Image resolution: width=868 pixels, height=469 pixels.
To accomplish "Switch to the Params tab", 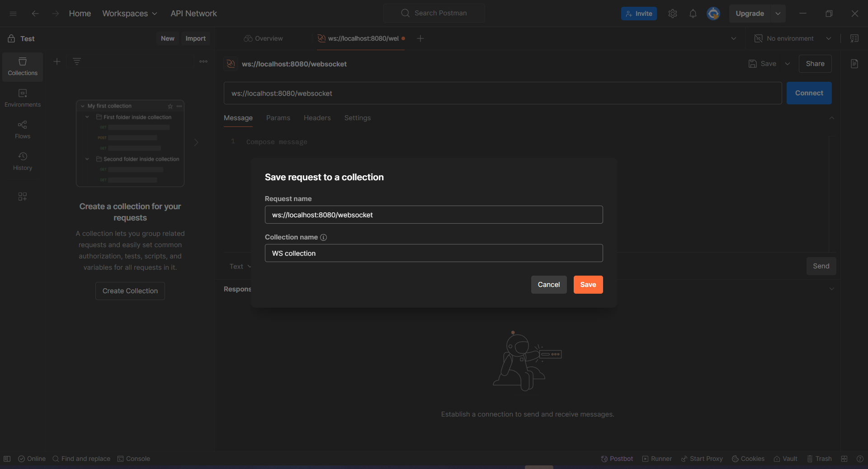I will pyautogui.click(x=278, y=118).
